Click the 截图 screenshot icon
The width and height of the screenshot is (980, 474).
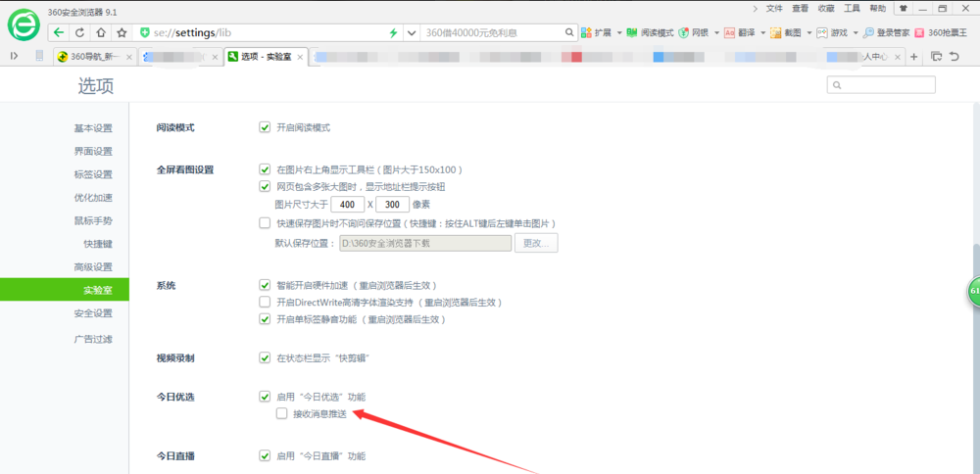pyautogui.click(x=775, y=33)
